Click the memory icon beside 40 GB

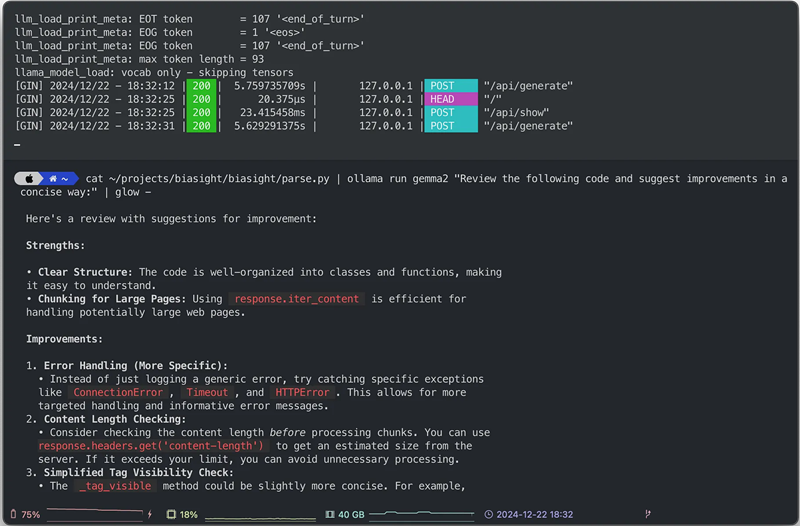click(x=330, y=514)
